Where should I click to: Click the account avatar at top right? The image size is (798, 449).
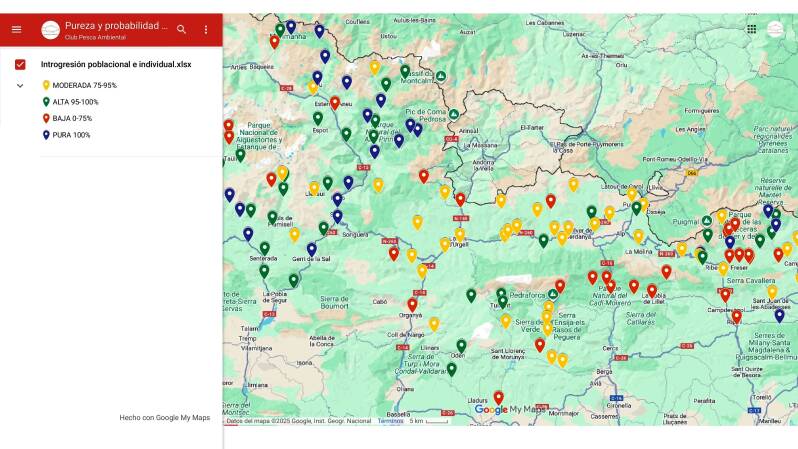(775, 29)
